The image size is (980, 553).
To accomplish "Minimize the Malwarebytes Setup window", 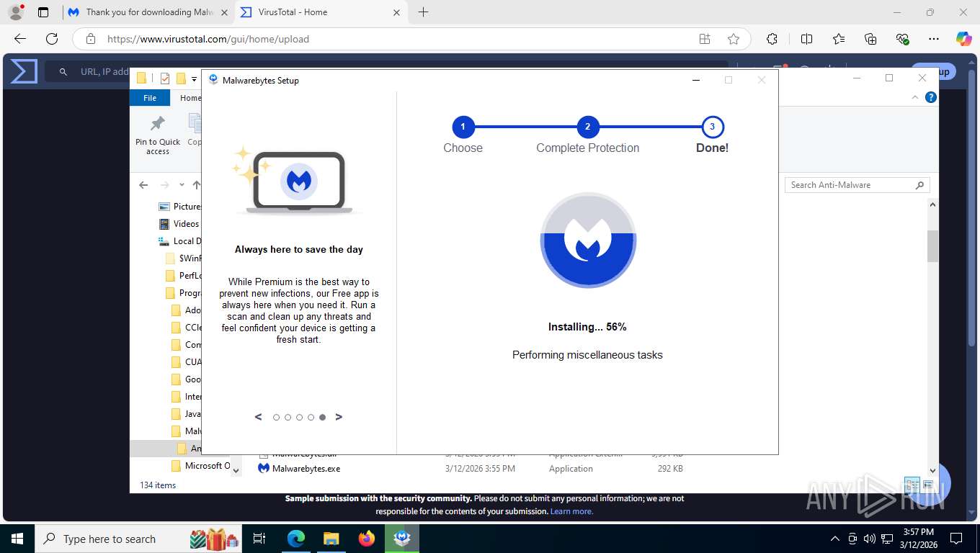I will click(x=695, y=80).
